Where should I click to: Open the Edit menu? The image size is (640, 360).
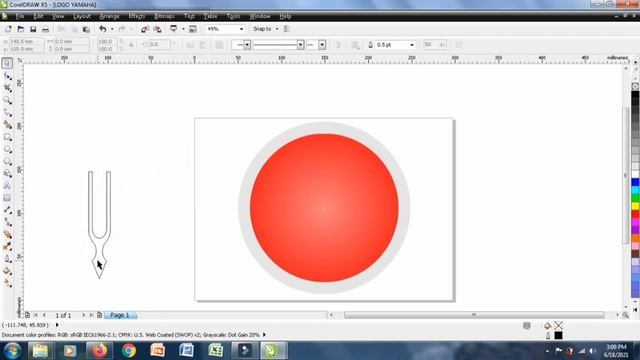coord(38,16)
